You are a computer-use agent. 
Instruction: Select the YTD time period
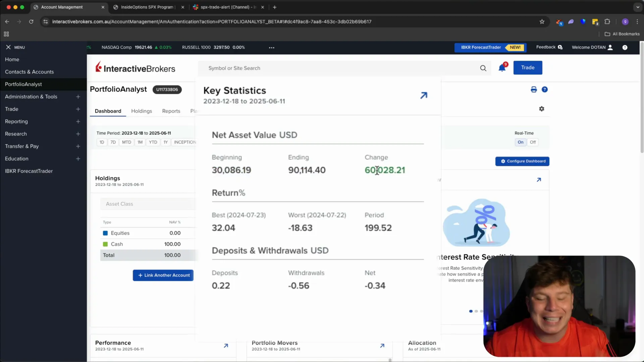tap(153, 142)
